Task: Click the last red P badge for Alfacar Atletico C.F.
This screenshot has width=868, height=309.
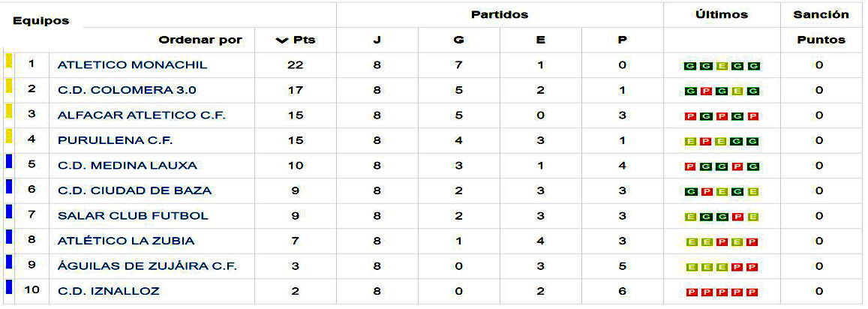Action: 753,116
